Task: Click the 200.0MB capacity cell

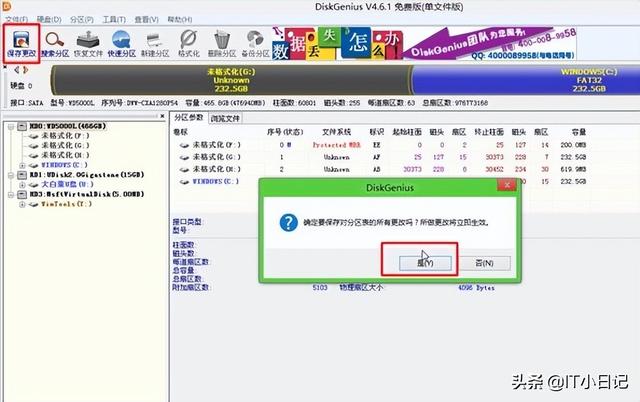Action: 573,145
